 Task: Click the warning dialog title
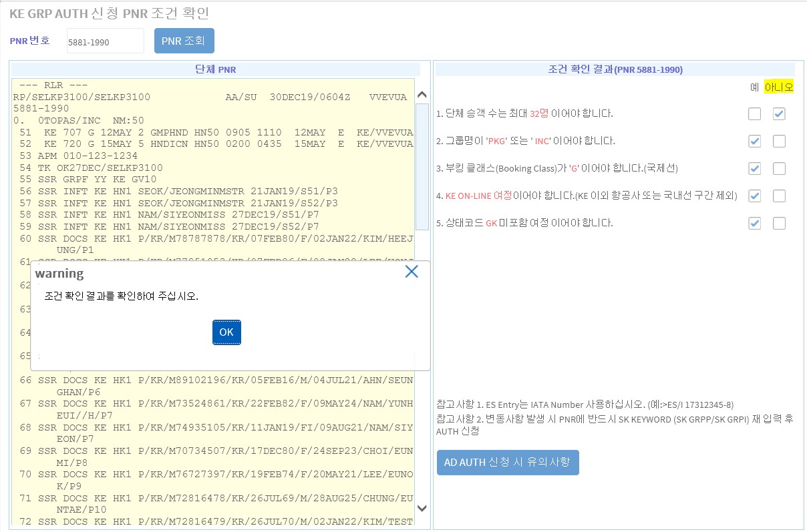(59, 273)
